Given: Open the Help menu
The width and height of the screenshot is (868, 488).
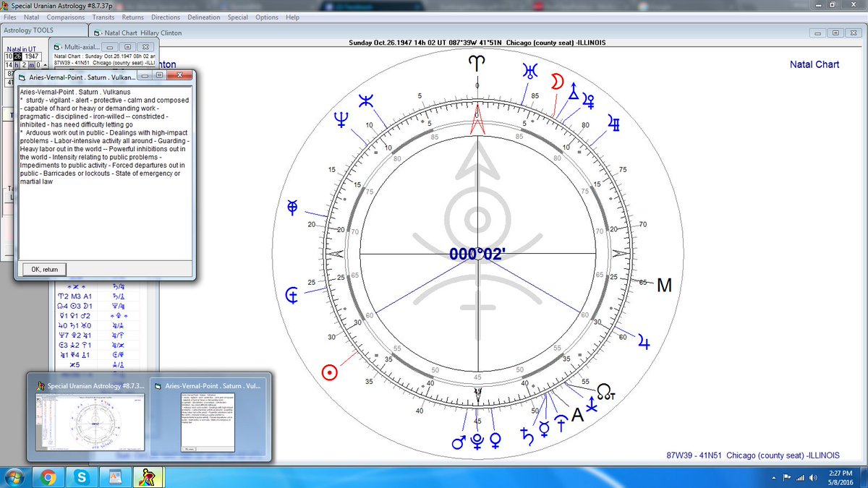Looking at the screenshot, I should click(x=293, y=17).
